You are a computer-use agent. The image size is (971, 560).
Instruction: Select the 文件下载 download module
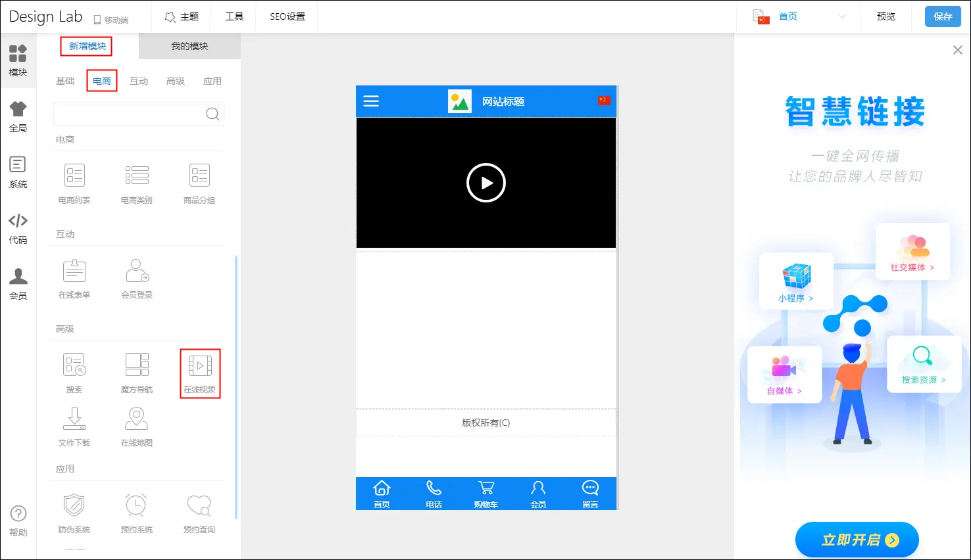tap(74, 426)
